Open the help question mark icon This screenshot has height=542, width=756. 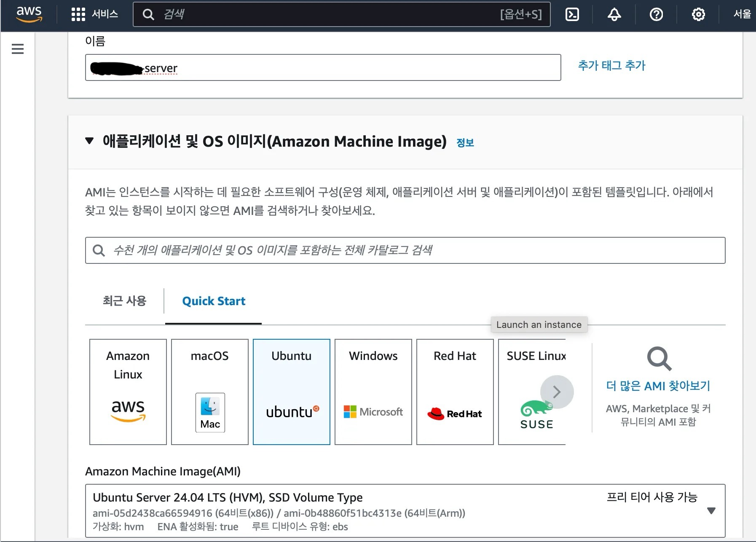pos(656,14)
